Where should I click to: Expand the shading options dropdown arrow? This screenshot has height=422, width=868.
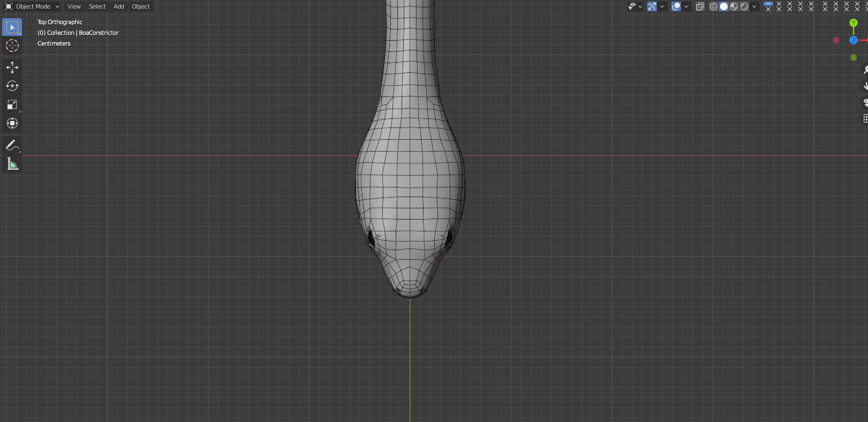[754, 6]
